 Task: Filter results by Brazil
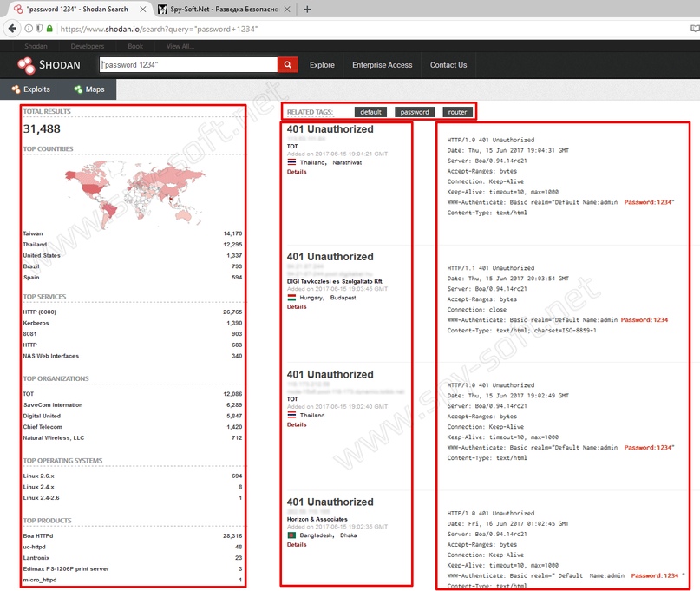133,266
